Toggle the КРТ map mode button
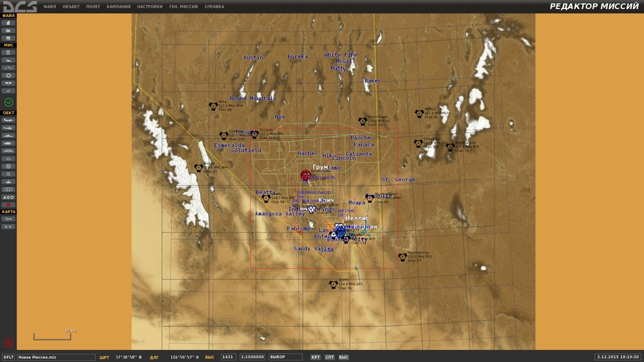Image resolution: width=644 pixels, height=362 pixels. 316,357
